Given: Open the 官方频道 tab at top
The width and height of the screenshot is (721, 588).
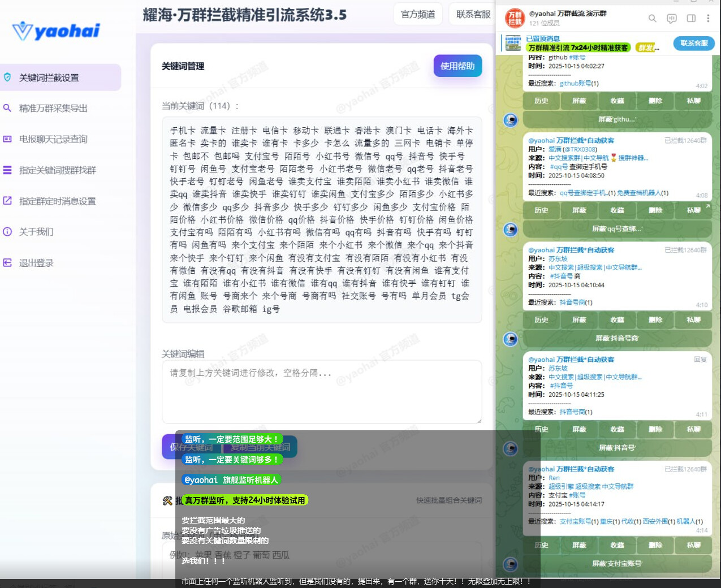Looking at the screenshot, I should [418, 15].
